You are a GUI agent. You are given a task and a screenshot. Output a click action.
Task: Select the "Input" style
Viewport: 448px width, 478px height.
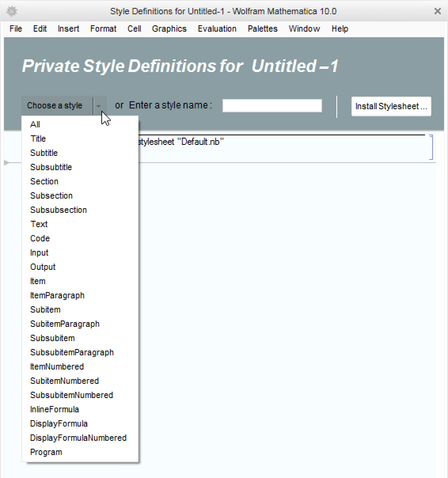coord(39,252)
